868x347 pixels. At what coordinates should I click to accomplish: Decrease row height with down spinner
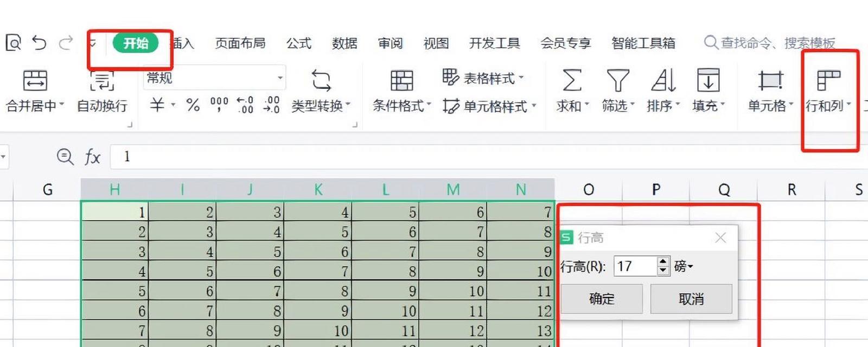click(663, 271)
